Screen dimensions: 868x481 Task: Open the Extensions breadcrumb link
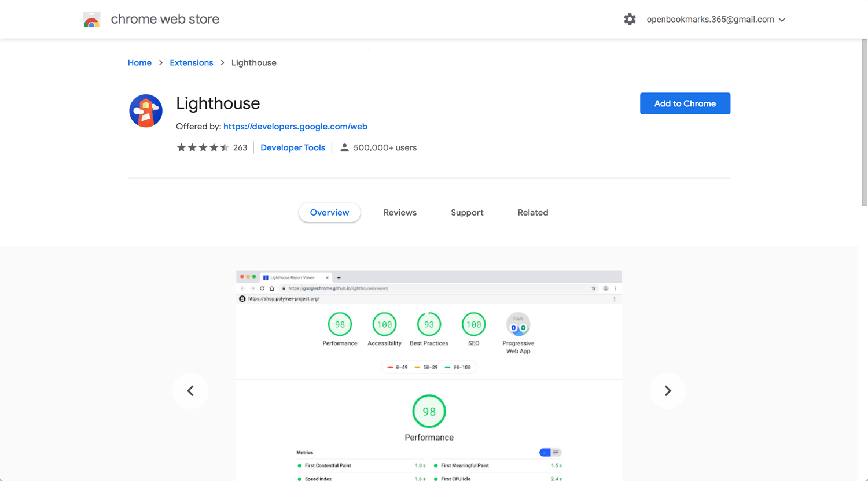coord(192,62)
